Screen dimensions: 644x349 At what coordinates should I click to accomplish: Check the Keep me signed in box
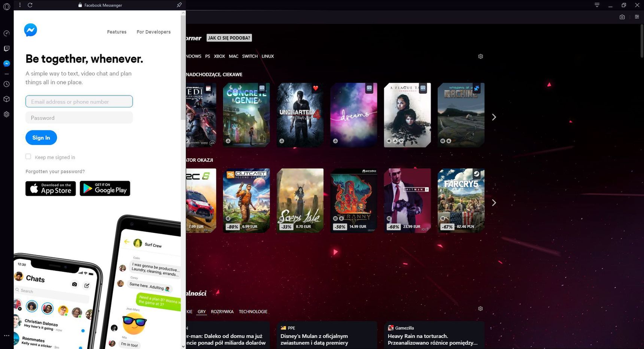28,157
